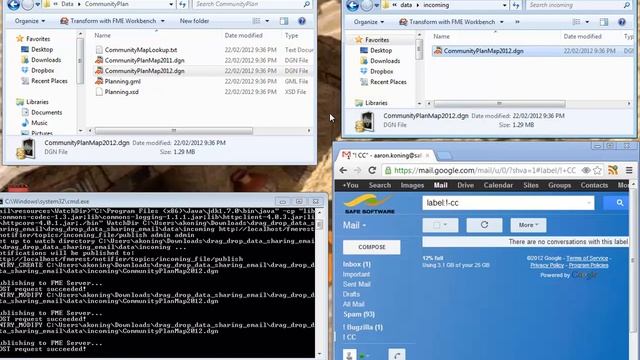Open help icon in incoming window

tap(622, 22)
